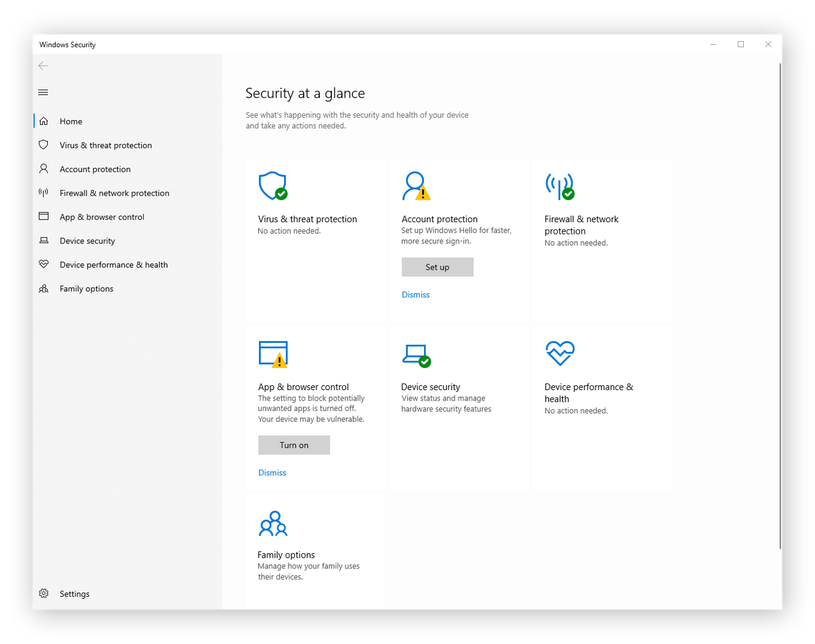Dismiss the Account protection recommendation
This screenshot has height=644, width=815.
click(x=415, y=294)
